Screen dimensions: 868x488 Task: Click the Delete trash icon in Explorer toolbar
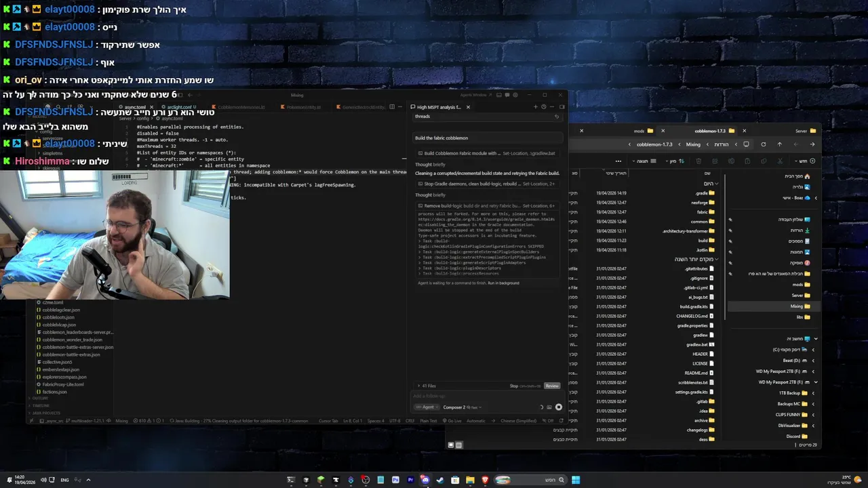698,161
